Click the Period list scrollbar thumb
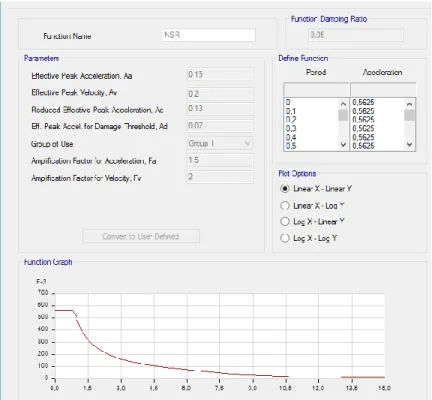This screenshot has height=400, width=432. 343,115
